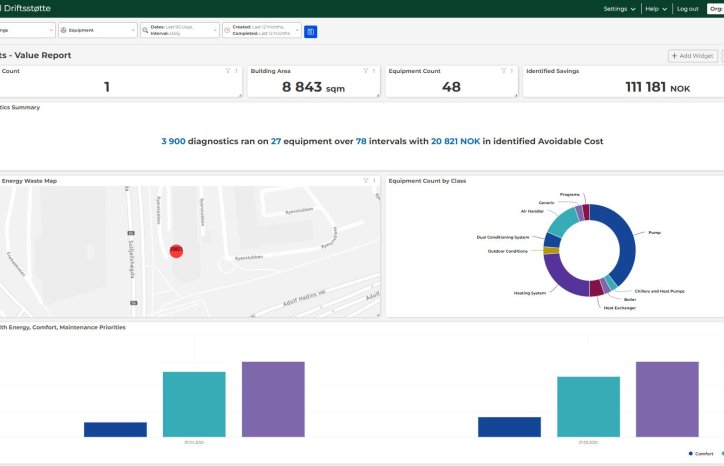Open options menu on Building Area widget
724x466 pixels.
(x=376, y=71)
